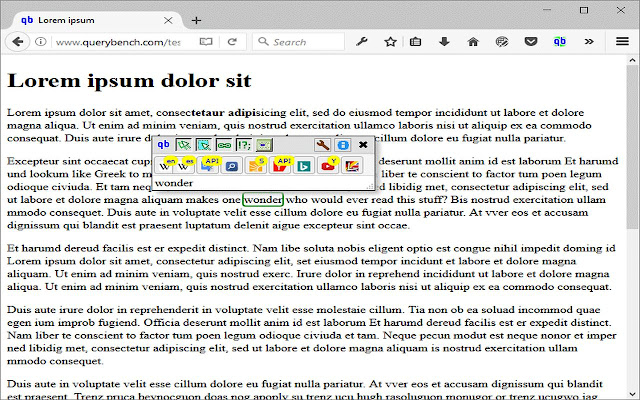Search with the Bing icon
Viewport: 640px width, 400px height.
(299, 165)
